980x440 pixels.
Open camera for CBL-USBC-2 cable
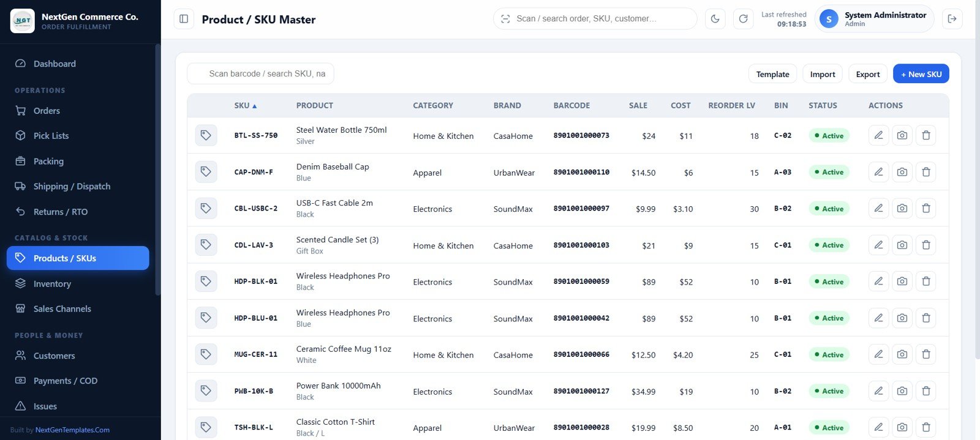902,208
